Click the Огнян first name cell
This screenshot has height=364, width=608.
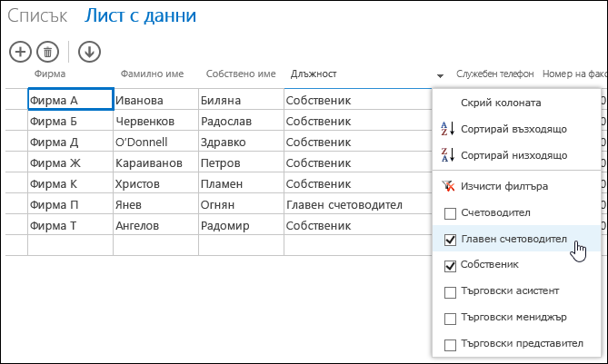click(241, 204)
